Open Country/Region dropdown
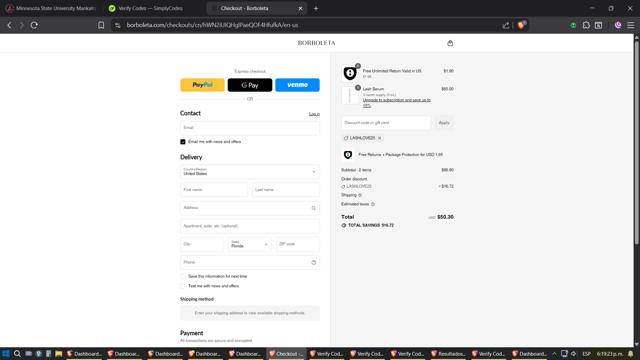 [250, 172]
